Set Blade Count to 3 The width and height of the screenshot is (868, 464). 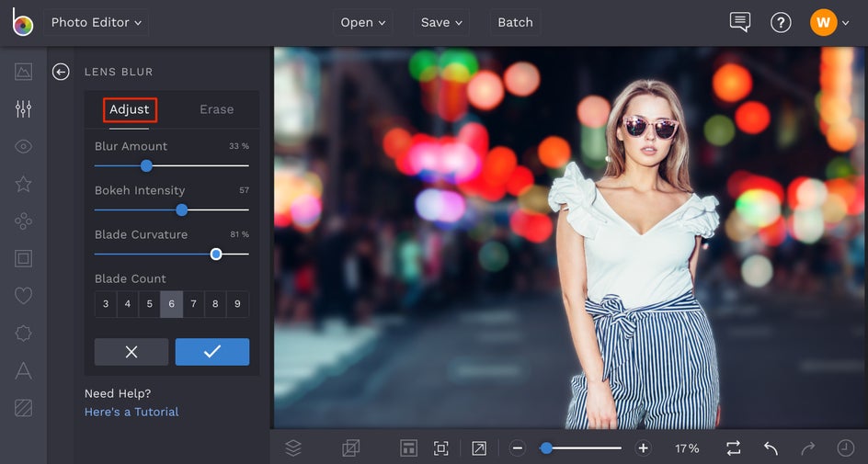coord(106,304)
